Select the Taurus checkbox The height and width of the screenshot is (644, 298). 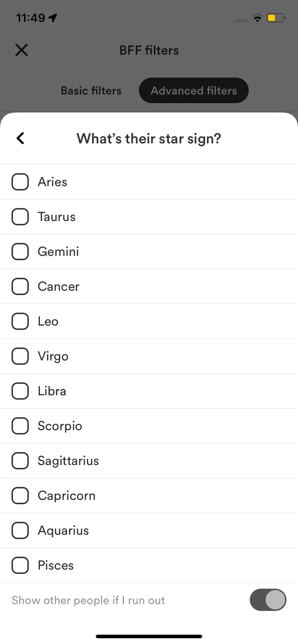20,217
